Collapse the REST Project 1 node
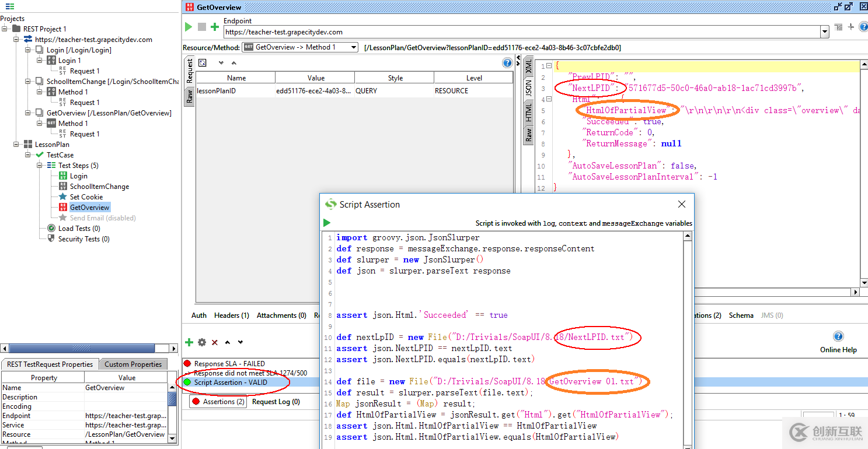 tap(5, 29)
